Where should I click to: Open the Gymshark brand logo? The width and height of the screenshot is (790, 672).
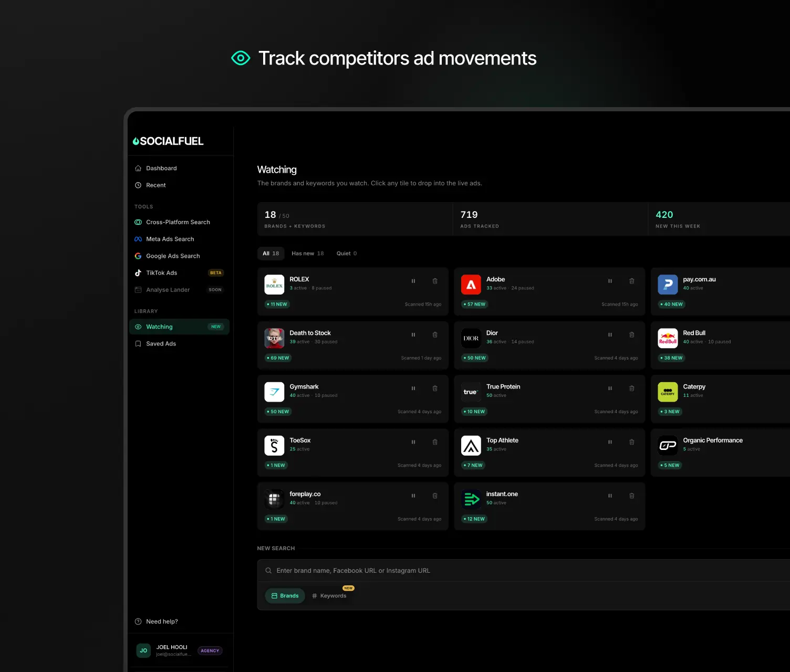(x=274, y=392)
